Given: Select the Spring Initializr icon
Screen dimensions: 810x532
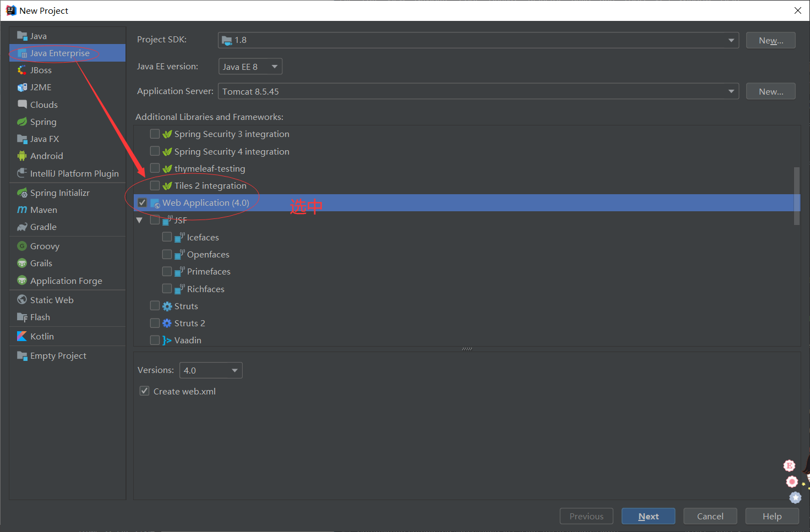Looking at the screenshot, I should click(22, 193).
